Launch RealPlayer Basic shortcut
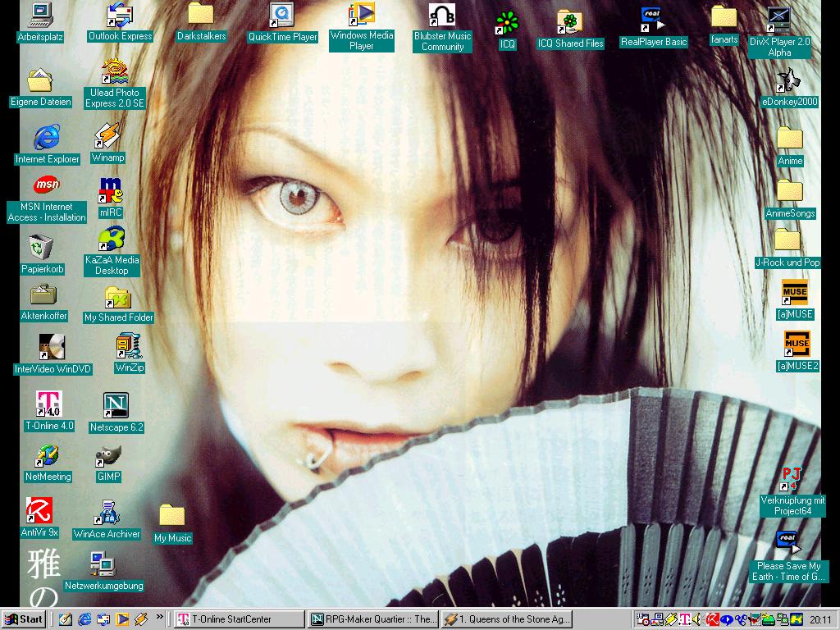 pyautogui.click(x=653, y=28)
